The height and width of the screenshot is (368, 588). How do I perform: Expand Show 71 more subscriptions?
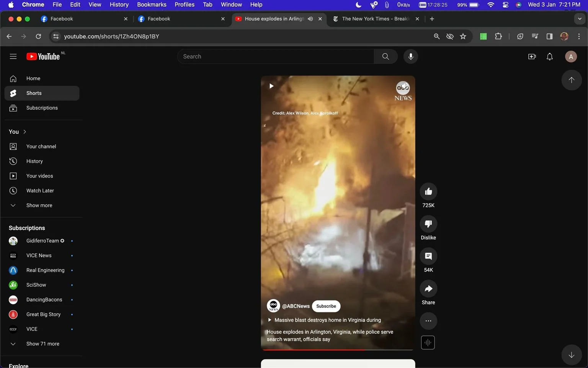coord(42,344)
